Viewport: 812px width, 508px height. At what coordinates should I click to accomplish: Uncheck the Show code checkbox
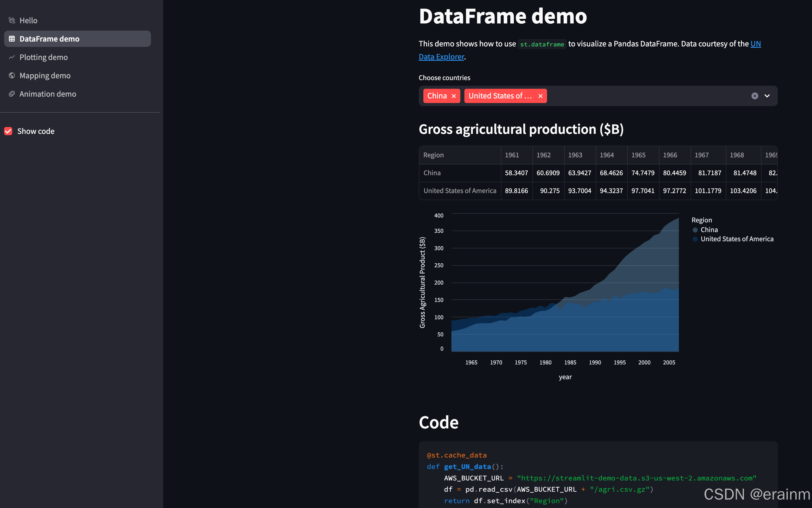tap(8, 131)
